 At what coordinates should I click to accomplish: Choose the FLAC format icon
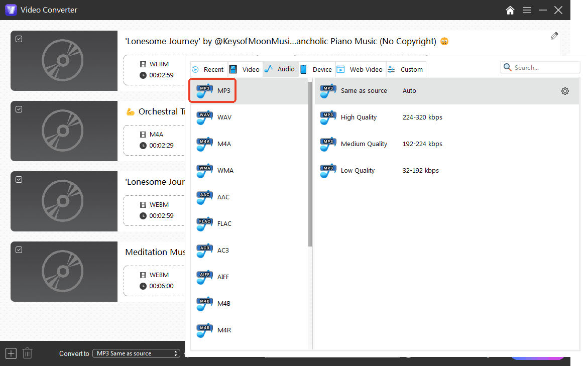coord(204,224)
